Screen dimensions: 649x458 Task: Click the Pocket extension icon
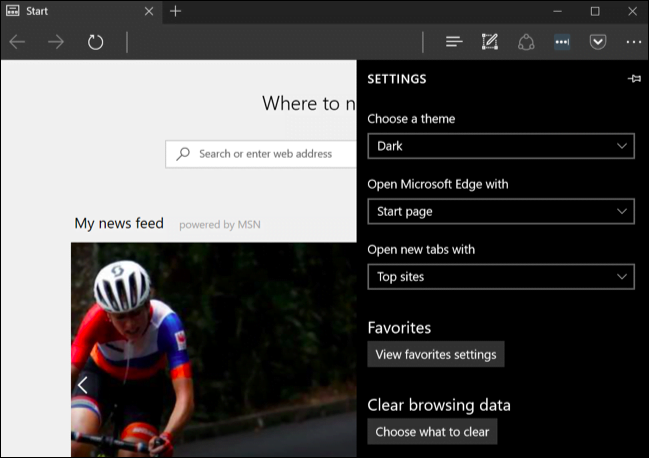(598, 42)
